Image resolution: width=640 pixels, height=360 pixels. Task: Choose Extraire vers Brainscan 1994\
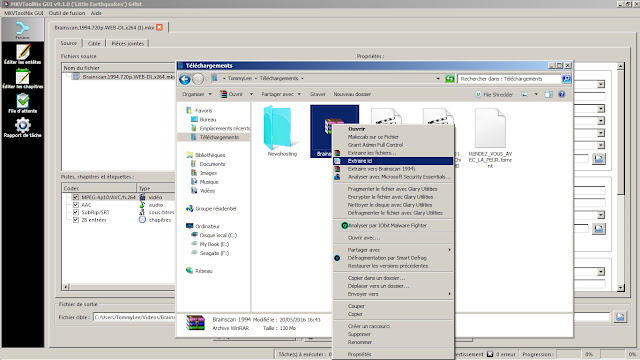point(393,169)
